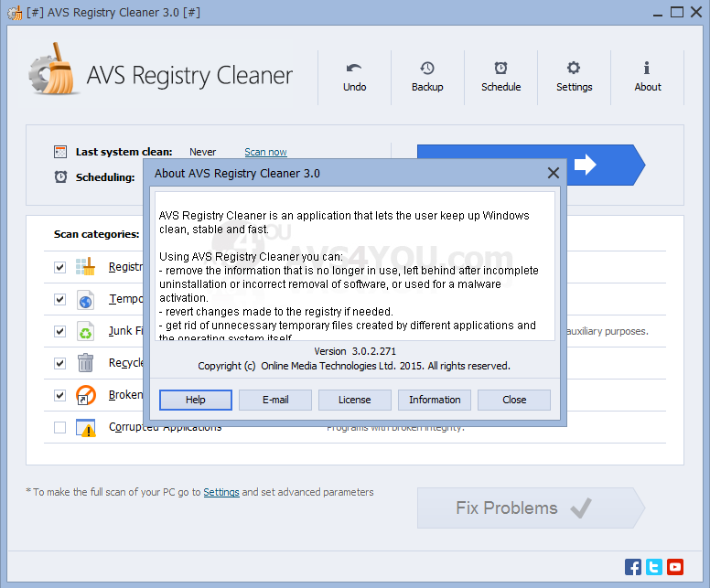Click the Copyright Online Media Technologies text
Screen dimensions: 710x588
(x=354, y=366)
